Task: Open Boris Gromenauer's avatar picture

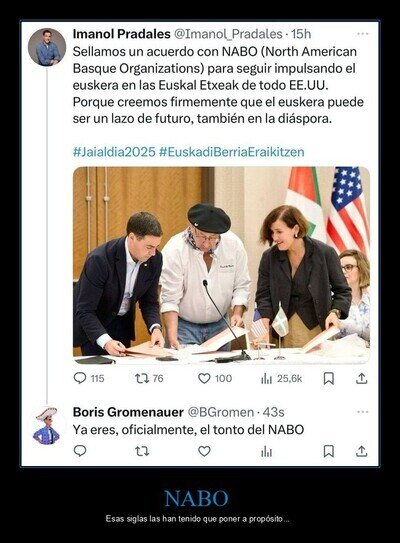Action: click(x=47, y=426)
